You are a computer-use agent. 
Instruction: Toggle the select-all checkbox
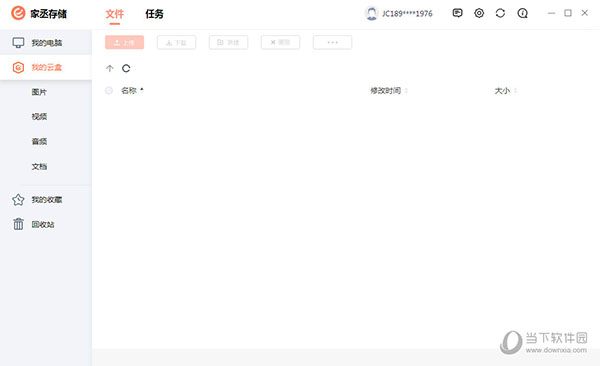pos(109,91)
